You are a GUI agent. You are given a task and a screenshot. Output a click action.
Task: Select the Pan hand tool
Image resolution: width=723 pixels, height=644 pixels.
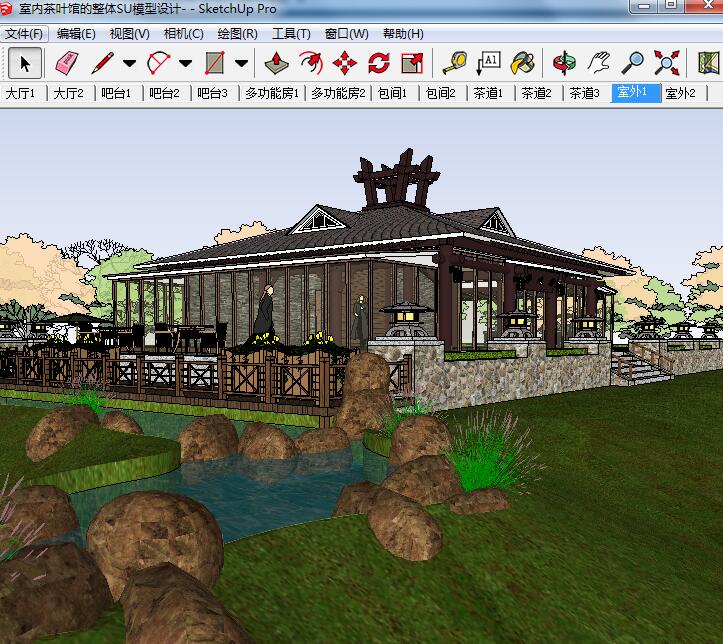point(599,63)
